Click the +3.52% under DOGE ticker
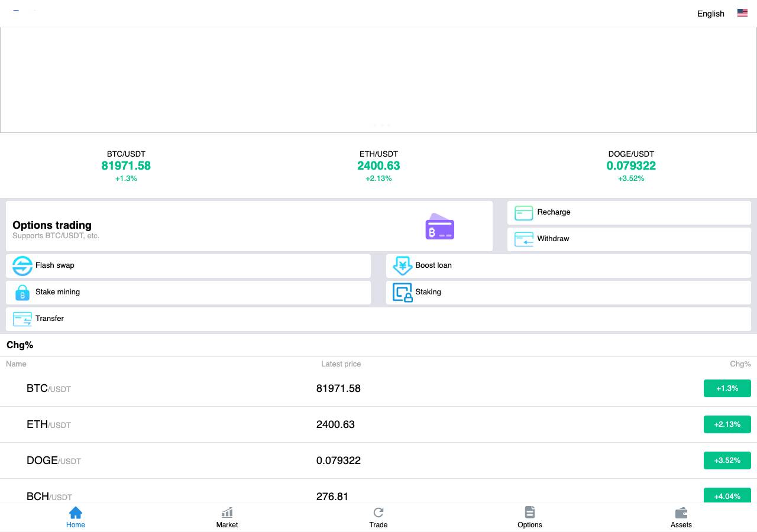Image resolution: width=757 pixels, height=532 pixels. [631, 179]
